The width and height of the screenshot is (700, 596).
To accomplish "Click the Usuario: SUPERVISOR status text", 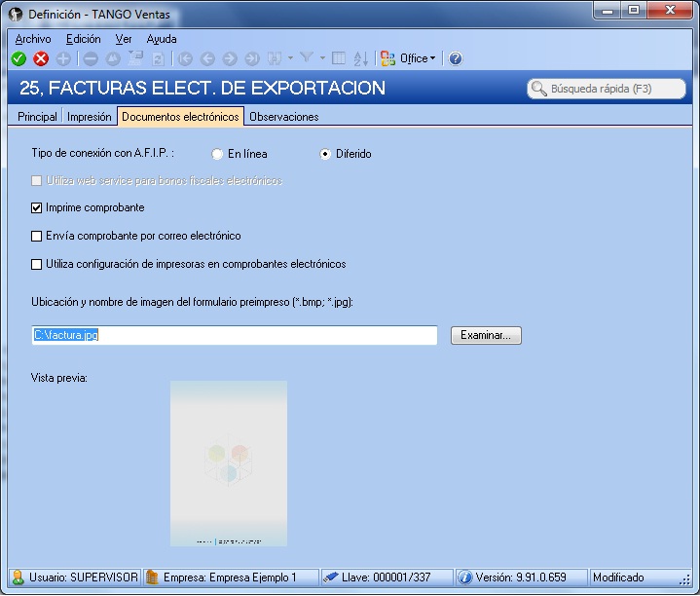I will 84,577.
